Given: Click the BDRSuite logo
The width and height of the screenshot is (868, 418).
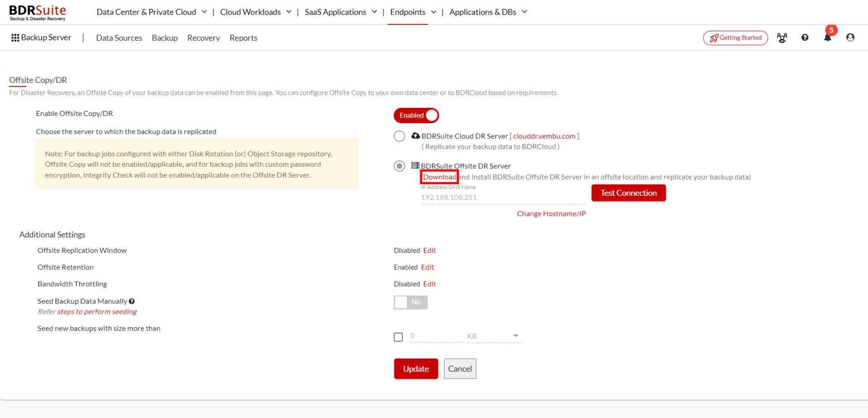Looking at the screenshot, I should click(x=38, y=12).
